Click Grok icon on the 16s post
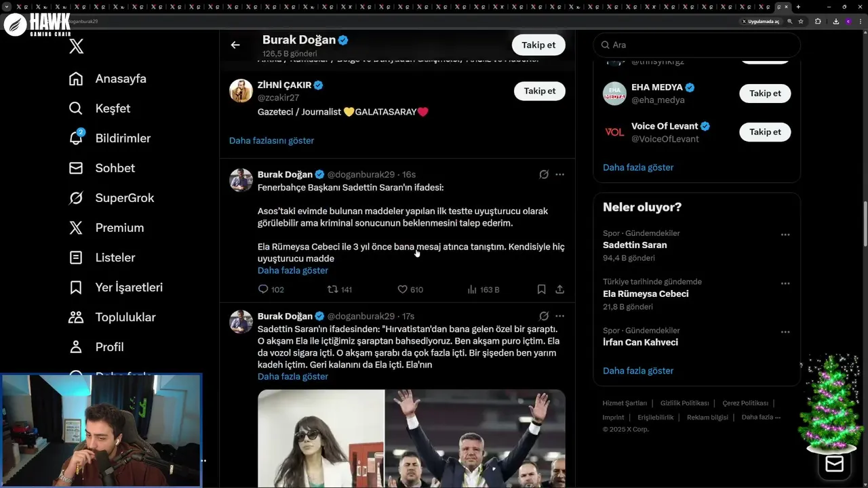 (544, 174)
